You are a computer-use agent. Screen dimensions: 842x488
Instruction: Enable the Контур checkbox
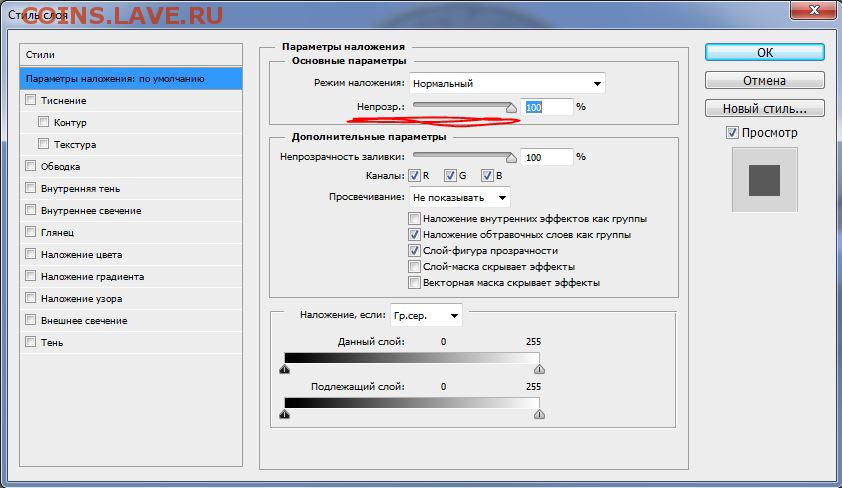click(43, 122)
